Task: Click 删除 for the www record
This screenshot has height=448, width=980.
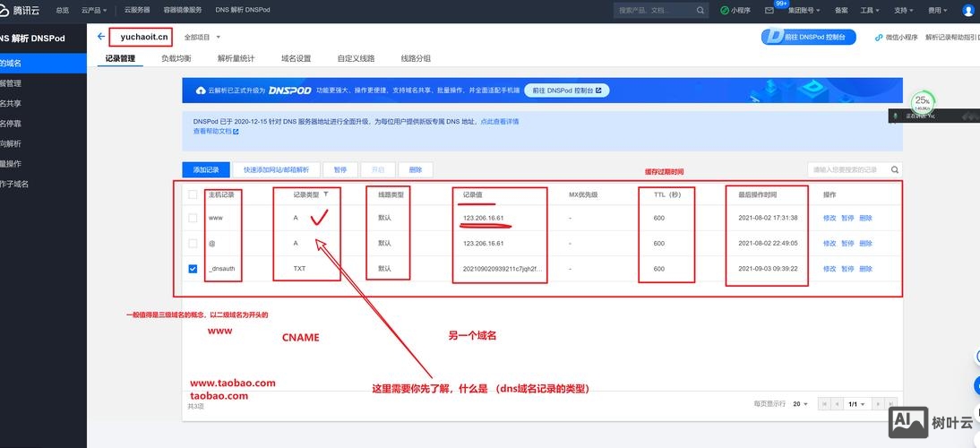Action: tap(865, 218)
